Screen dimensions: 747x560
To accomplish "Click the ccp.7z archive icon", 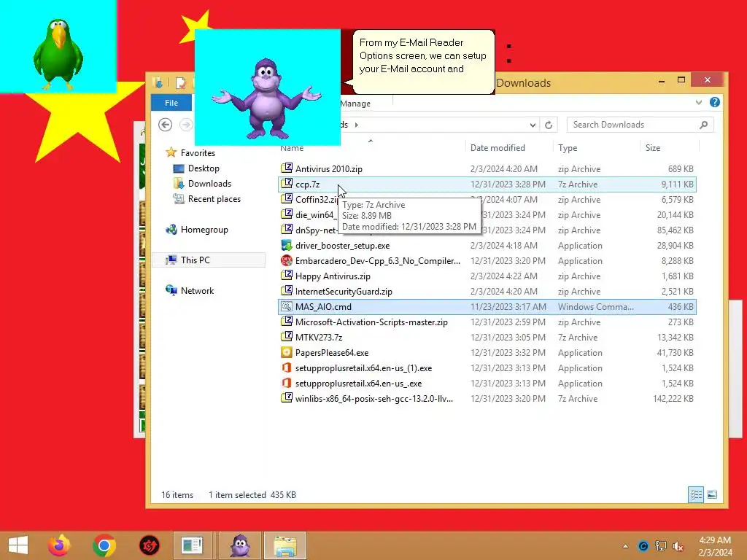I will [x=286, y=183].
